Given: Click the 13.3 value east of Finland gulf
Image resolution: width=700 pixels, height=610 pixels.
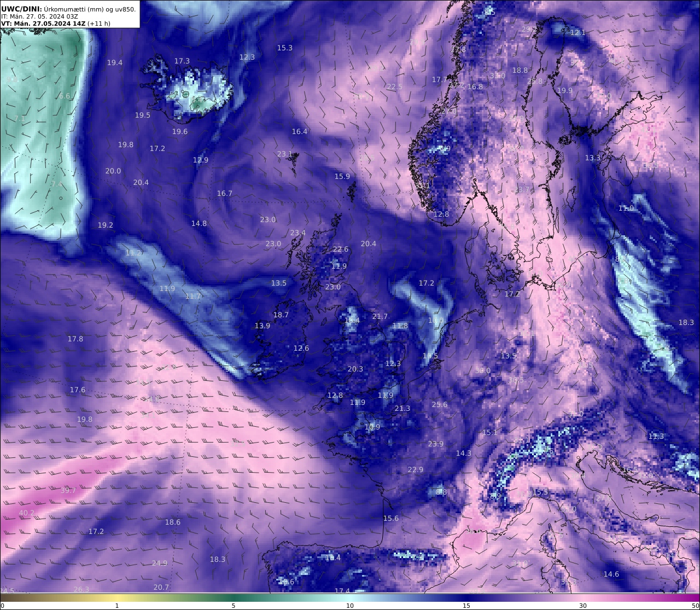Looking at the screenshot, I should (593, 158).
